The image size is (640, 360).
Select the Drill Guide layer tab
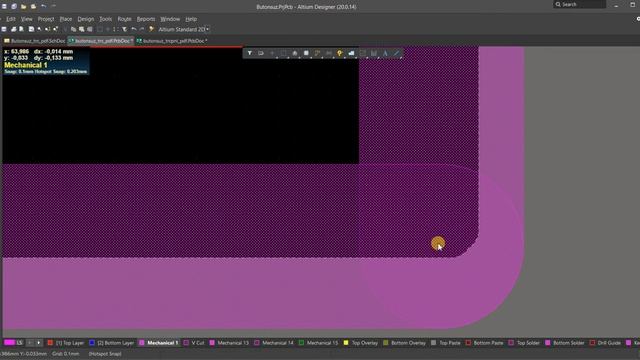(606, 343)
